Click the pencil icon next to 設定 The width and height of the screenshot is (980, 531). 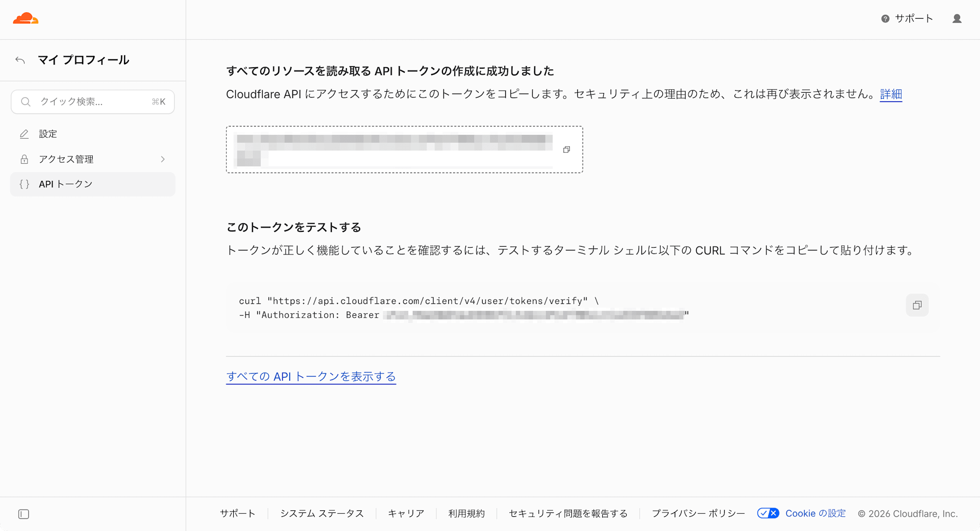pyautogui.click(x=24, y=134)
